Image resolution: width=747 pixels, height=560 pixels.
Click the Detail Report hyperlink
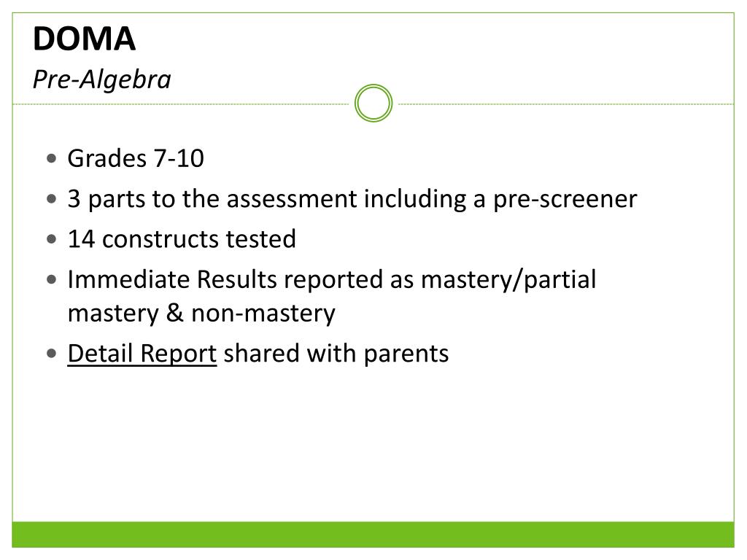(142, 354)
